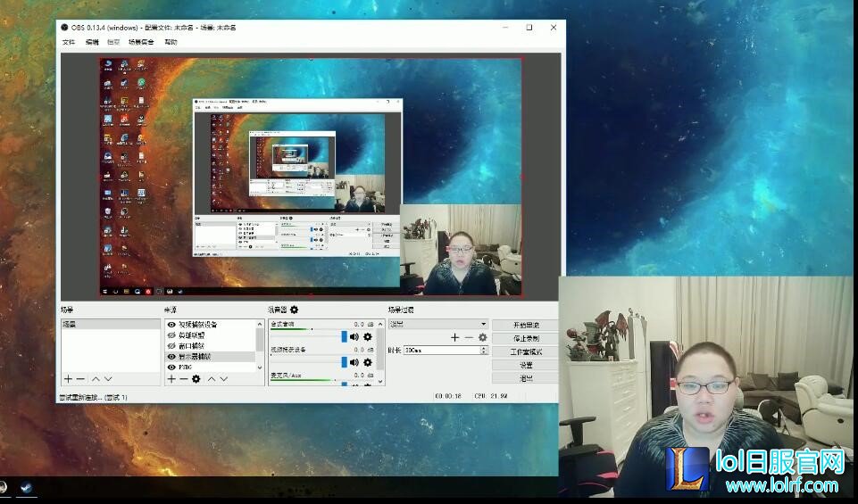858x504 pixels.
Task: Add a new scene with plus icon
Action: coord(69,379)
